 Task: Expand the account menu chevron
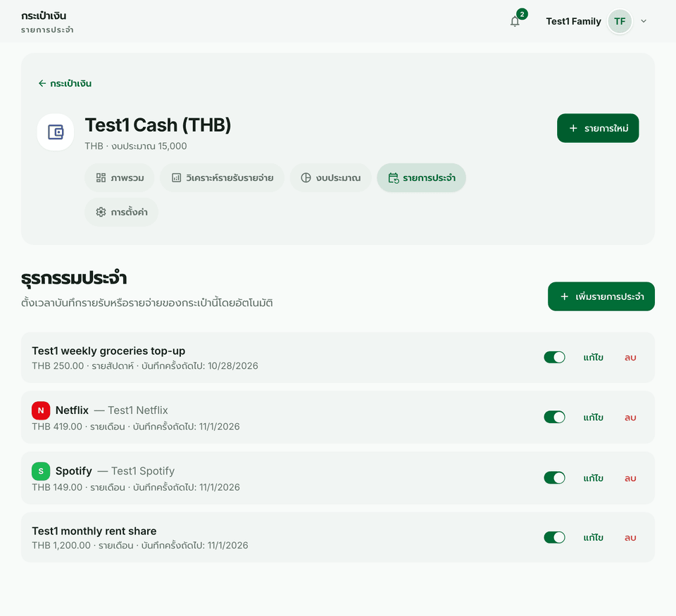pos(644,21)
